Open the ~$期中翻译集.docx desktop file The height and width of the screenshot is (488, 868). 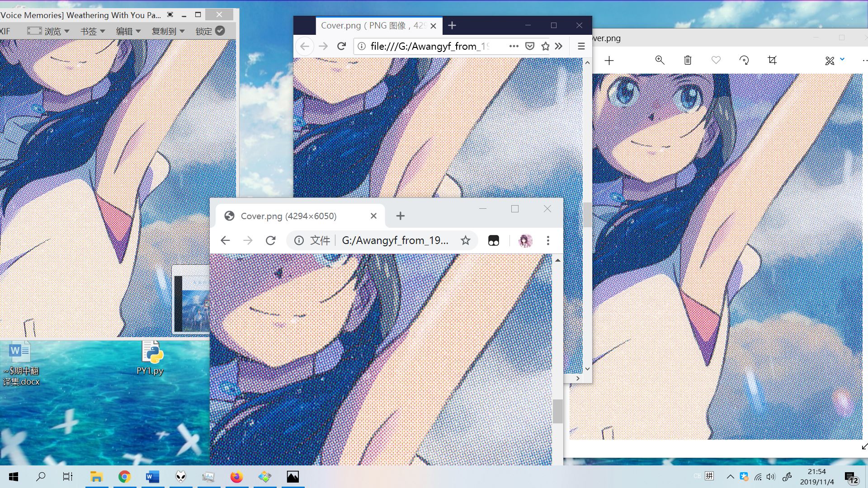pos(21,364)
